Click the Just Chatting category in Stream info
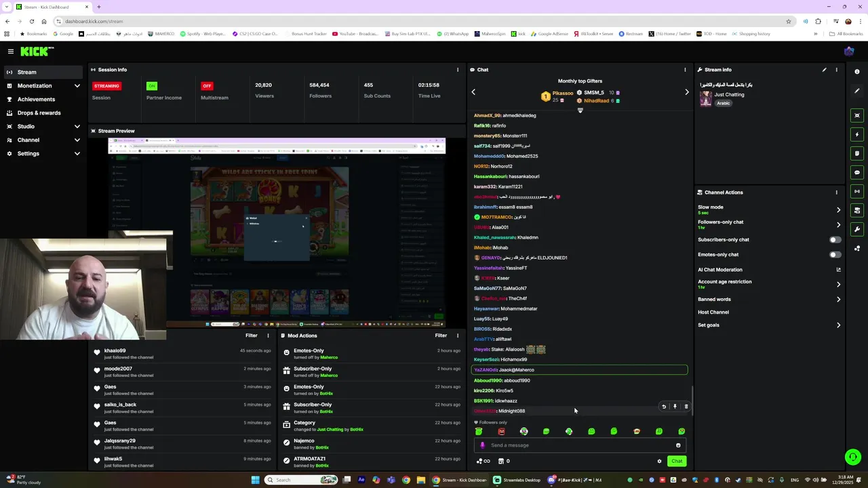This screenshot has width=868, height=488. pos(729,95)
